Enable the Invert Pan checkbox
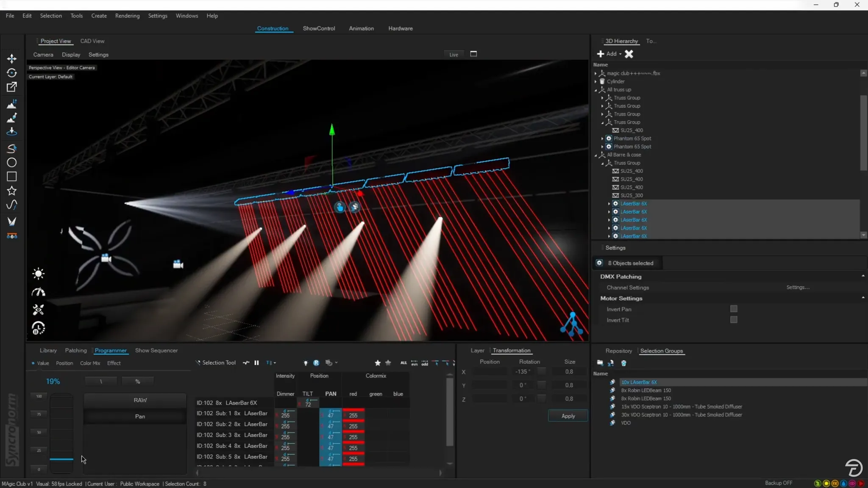868x488 pixels. (734, 309)
